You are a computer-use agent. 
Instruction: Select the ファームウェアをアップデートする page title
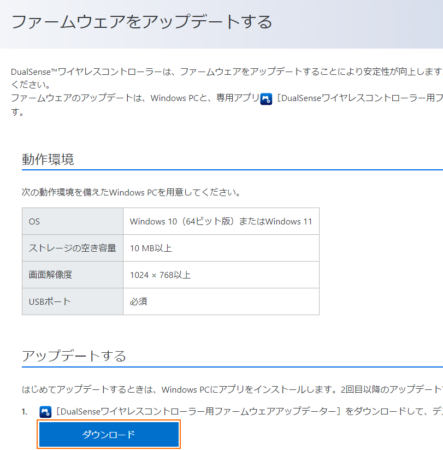(142, 22)
